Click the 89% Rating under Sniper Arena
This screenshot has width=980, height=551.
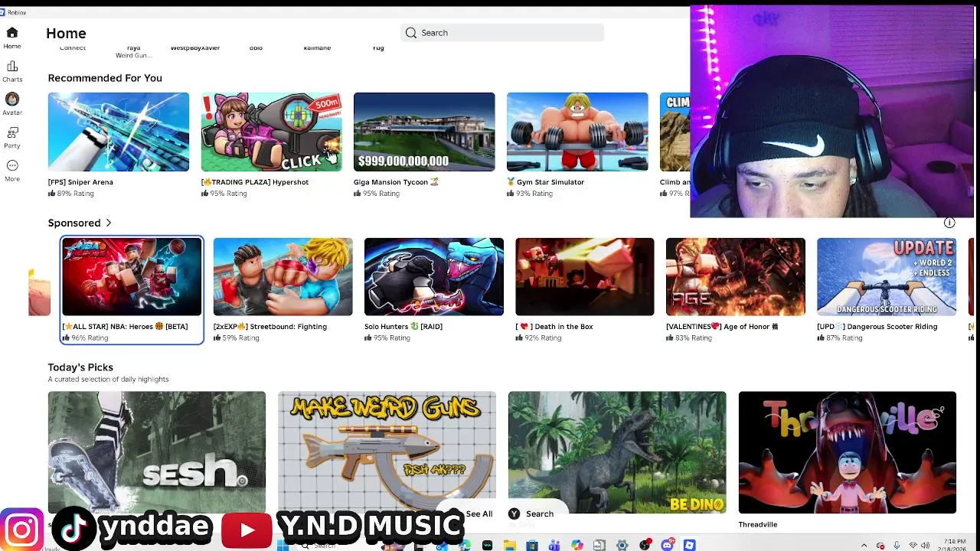point(71,194)
